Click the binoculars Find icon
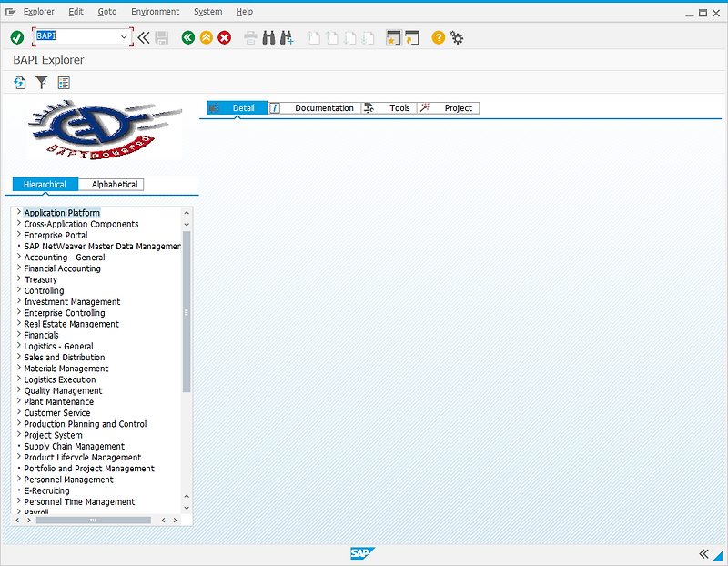Image resolution: width=728 pixels, height=566 pixels. (x=268, y=37)
